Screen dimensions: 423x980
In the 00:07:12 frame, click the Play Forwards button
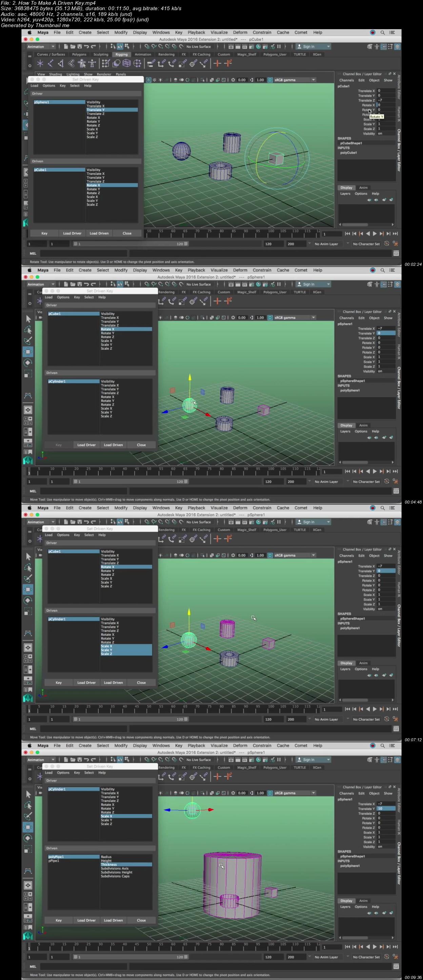[x=375, y=709]
